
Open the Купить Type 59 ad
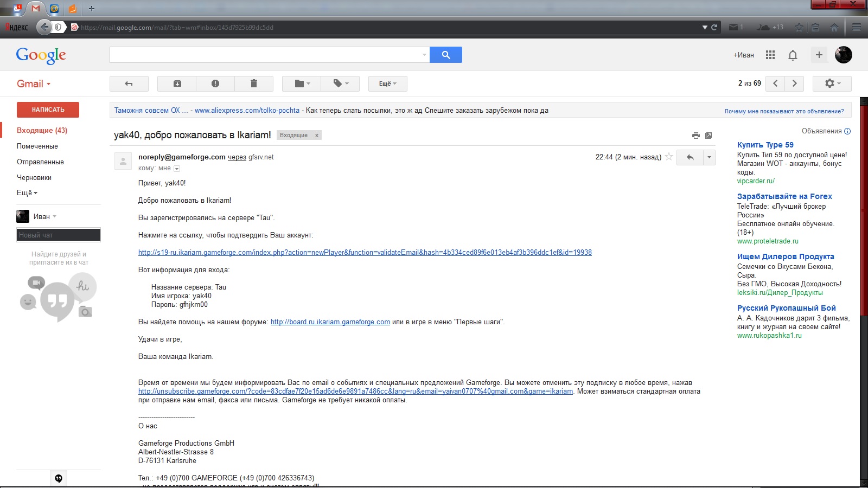(x=765, y=145)
